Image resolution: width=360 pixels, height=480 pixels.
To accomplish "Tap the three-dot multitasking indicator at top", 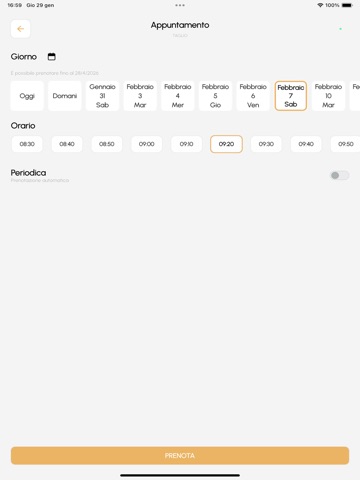I will 180,5.
